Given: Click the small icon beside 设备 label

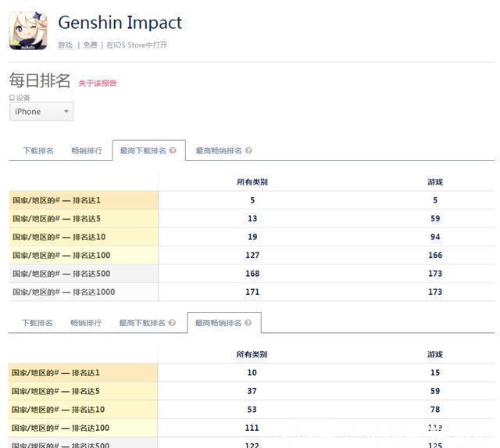Looking at the screenshot, I should [12, 97].
